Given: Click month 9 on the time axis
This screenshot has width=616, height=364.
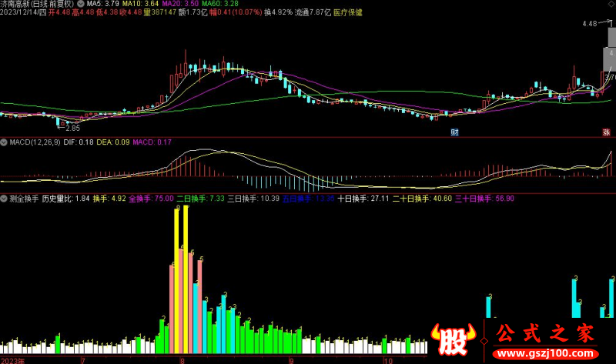Looking at the screenshot, I should pos(291,360).
